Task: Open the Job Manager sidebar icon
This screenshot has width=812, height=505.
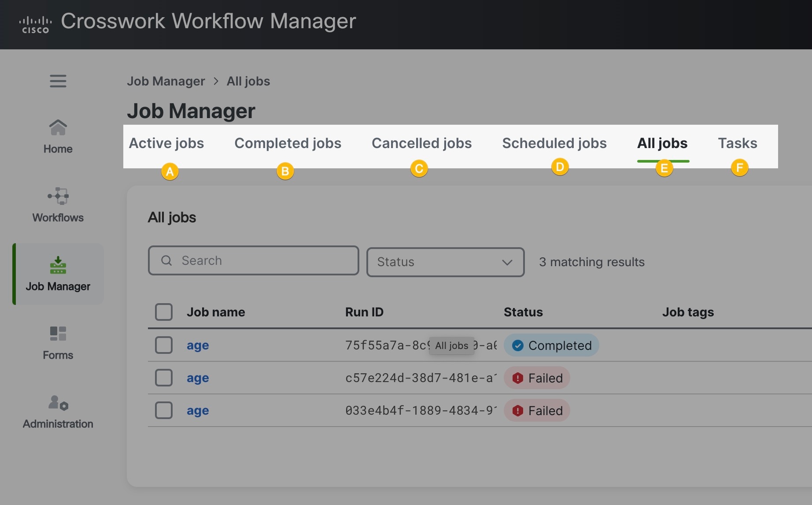Action: [58, 265]
